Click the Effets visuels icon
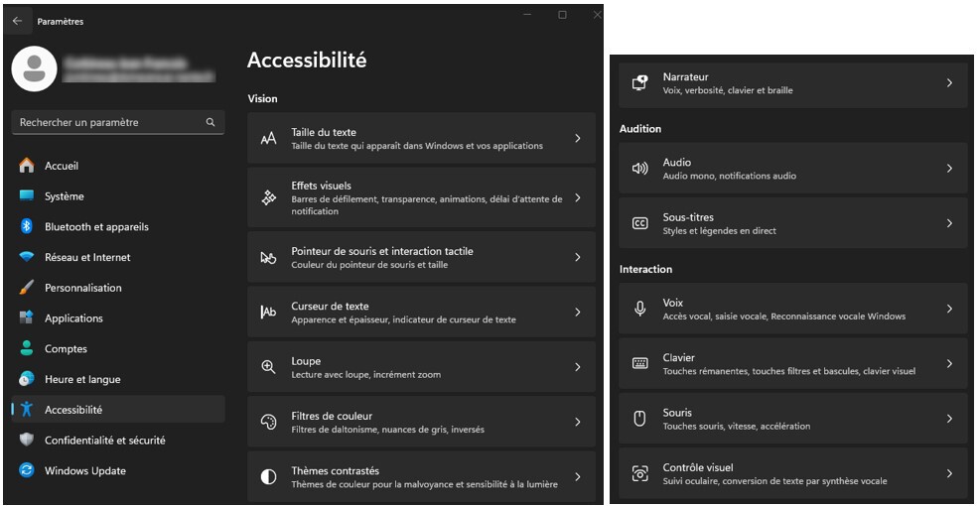The width and height of the screenshot is (980, 506). tap(268, 198)
